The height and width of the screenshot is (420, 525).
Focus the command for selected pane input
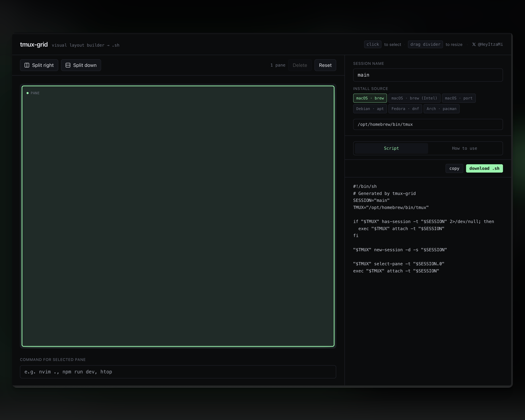tap(178, 372)
